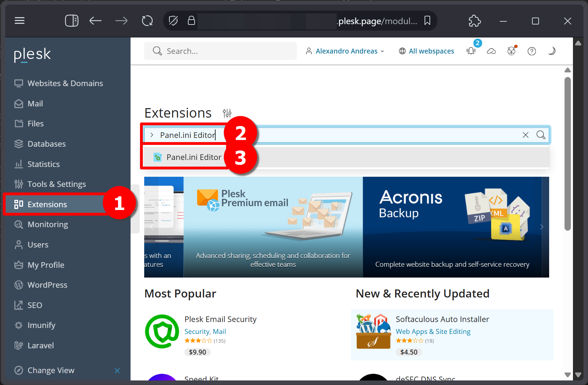Screen dimensions: 588x385
Task: Go forward to next page
Action: click(x=121, y=21)
